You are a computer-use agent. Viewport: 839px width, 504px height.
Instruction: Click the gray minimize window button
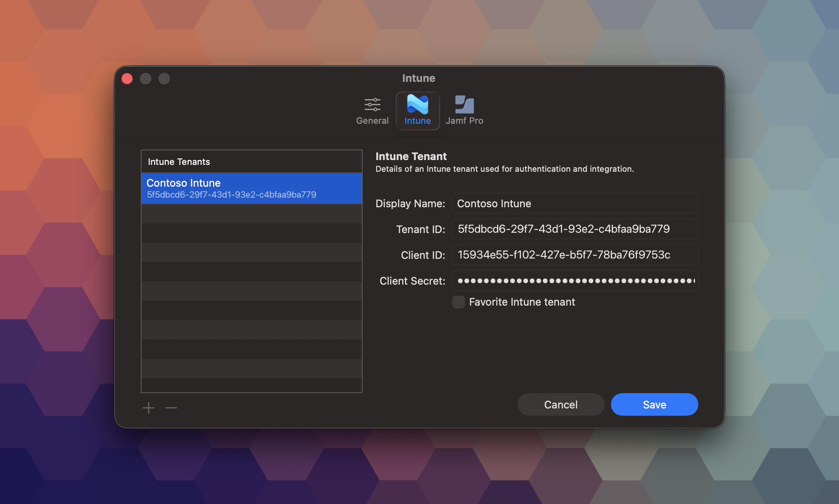tap(146, 79)
